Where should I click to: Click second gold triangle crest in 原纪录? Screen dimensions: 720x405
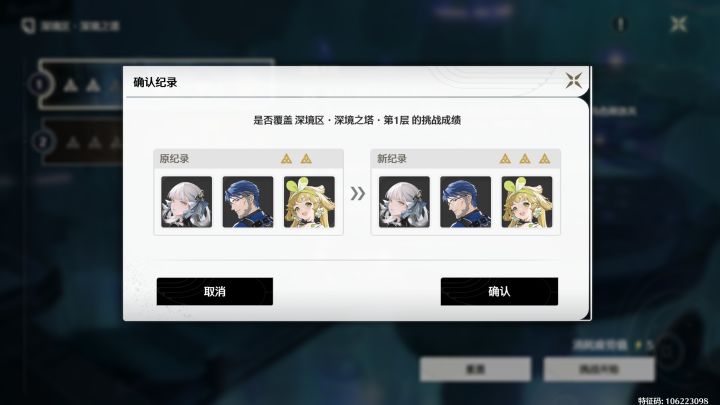pyautogui.click(x=306, y=159)
